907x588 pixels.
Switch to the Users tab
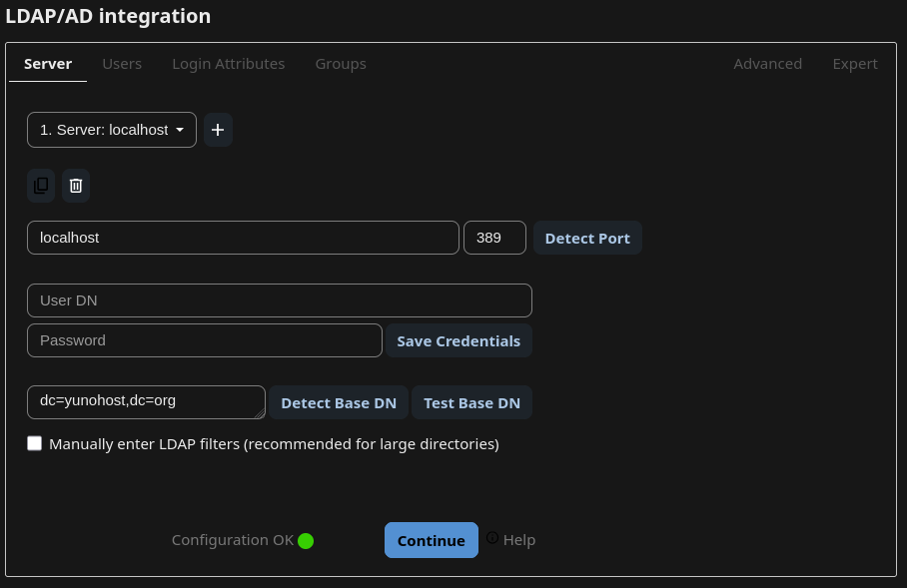point(122,64)
